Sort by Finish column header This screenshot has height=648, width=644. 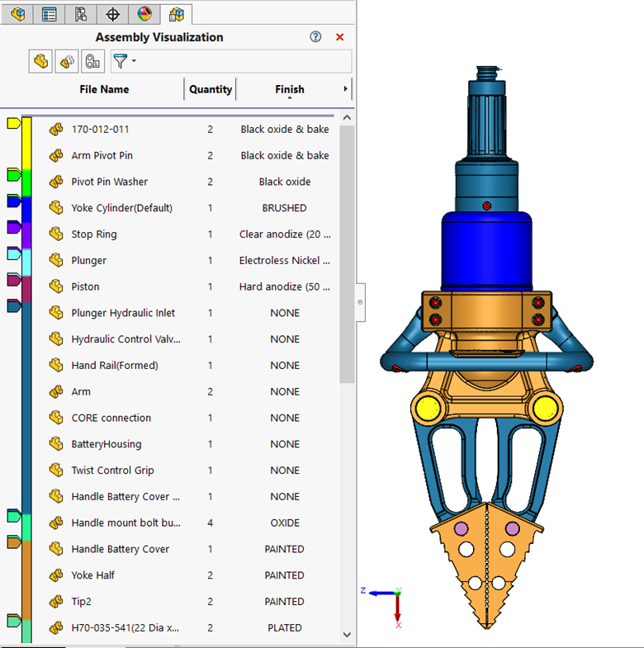(289, 89)
